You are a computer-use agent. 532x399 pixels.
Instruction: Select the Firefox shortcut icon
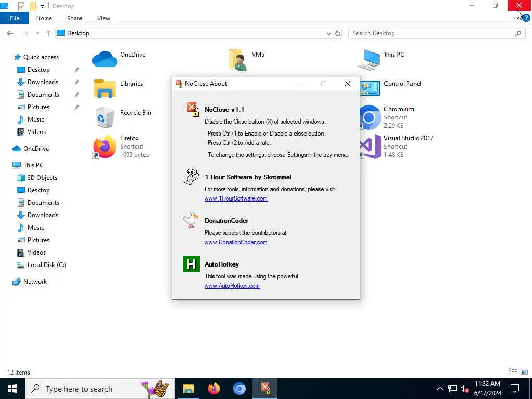click(x=104, y=146)
